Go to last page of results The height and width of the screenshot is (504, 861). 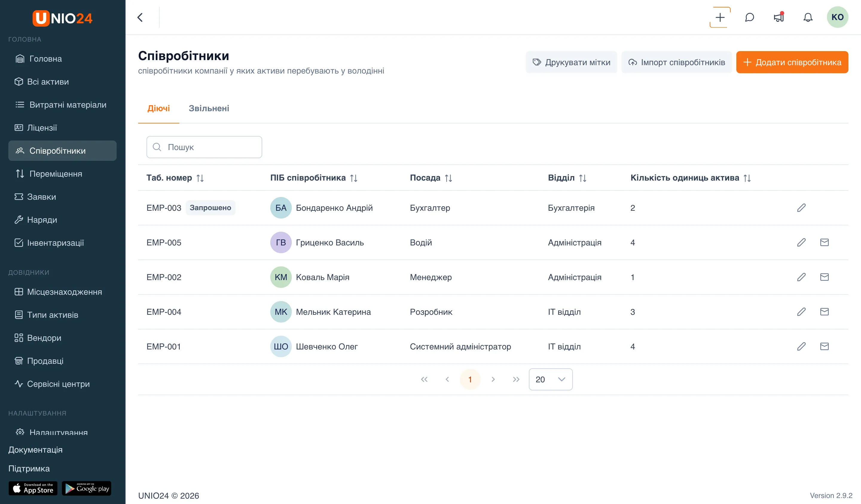point(516,379)
